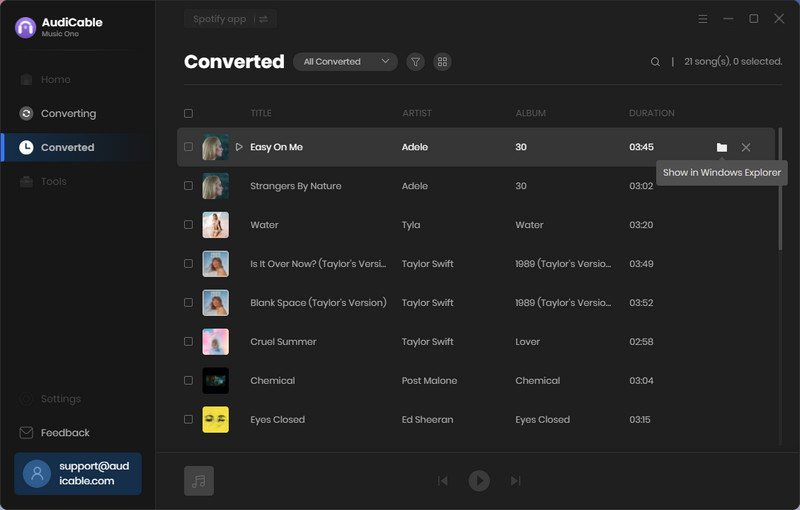Check the Strangers By Nature checkbox
This screenshot has height=510, width=800.
(x=188, y=186)
